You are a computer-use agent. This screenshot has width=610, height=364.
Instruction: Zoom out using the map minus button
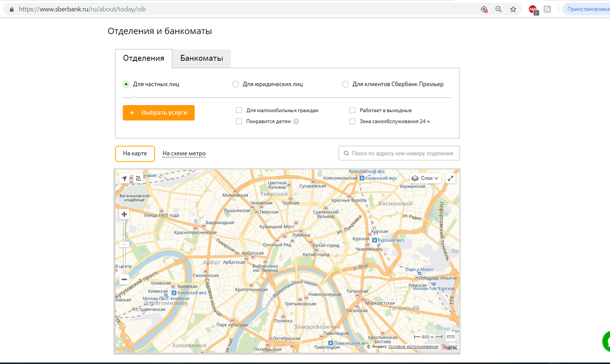pos(124,279)
